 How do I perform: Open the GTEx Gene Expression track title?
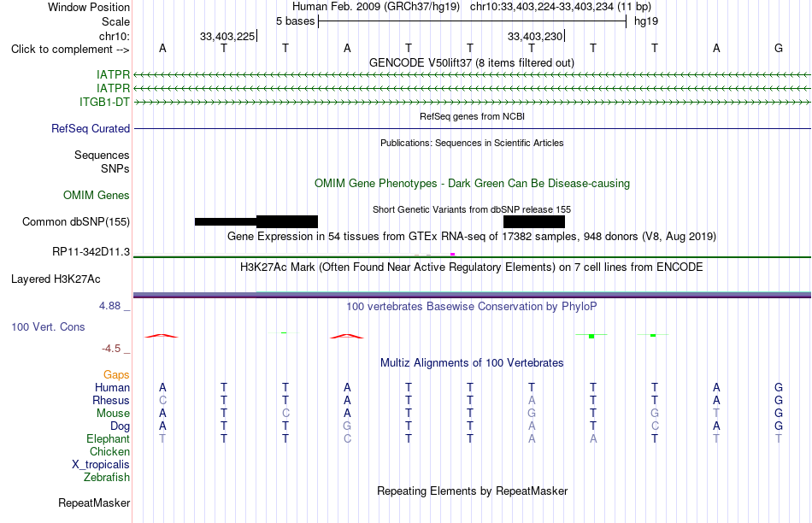coord(472,237)
